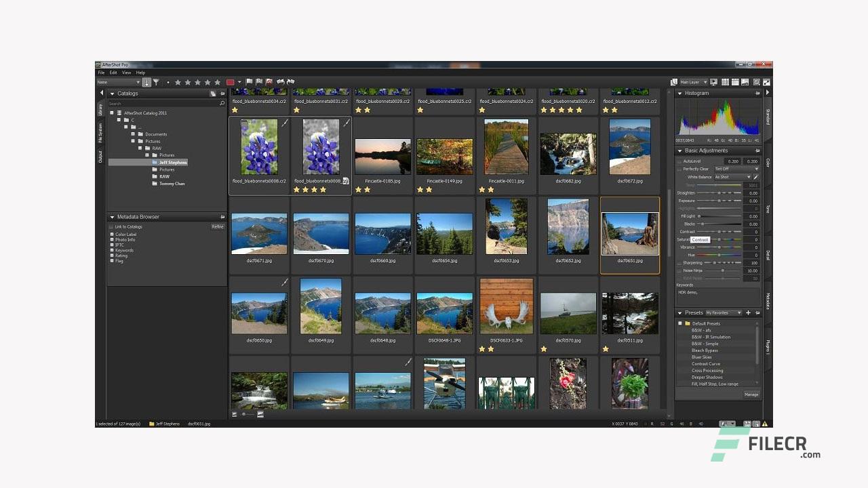Adjust the Exposure slider
The width and height of the screenshot is (868, 488).
tap(719, 201)
